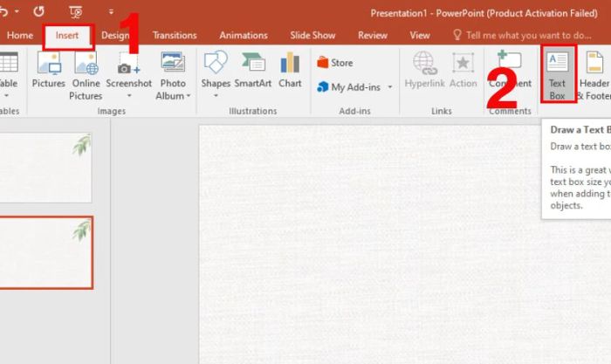Open the Shapes gallery icon
This screenshot has height=364, width=611.
coord(216,62)
